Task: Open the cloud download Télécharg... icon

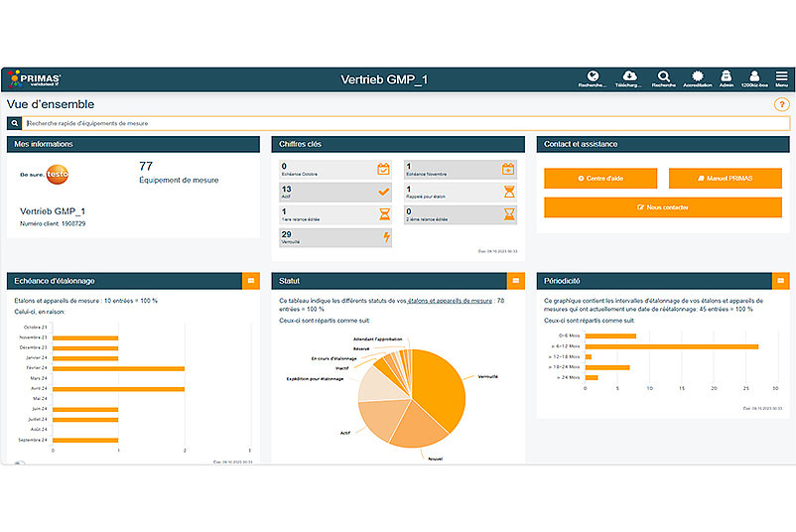Action: 629,78
